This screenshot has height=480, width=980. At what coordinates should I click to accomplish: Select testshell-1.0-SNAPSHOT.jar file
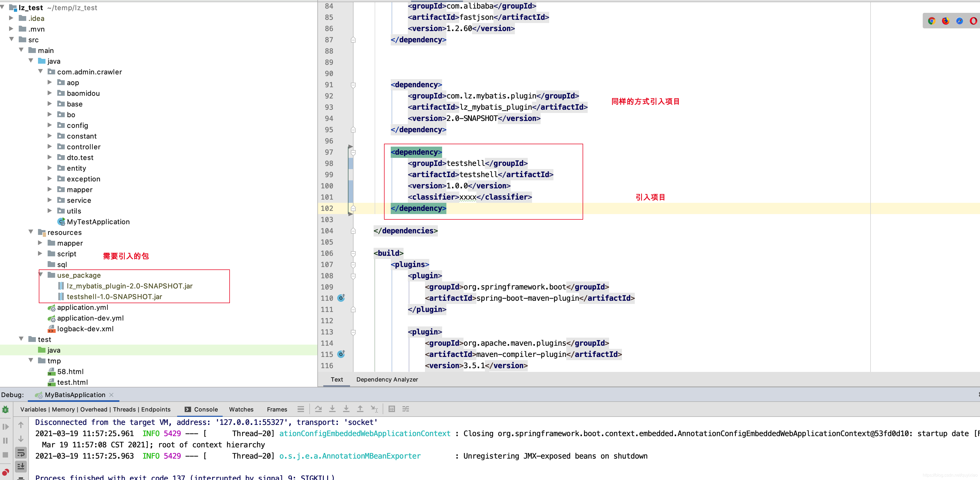tap(114, 296)
